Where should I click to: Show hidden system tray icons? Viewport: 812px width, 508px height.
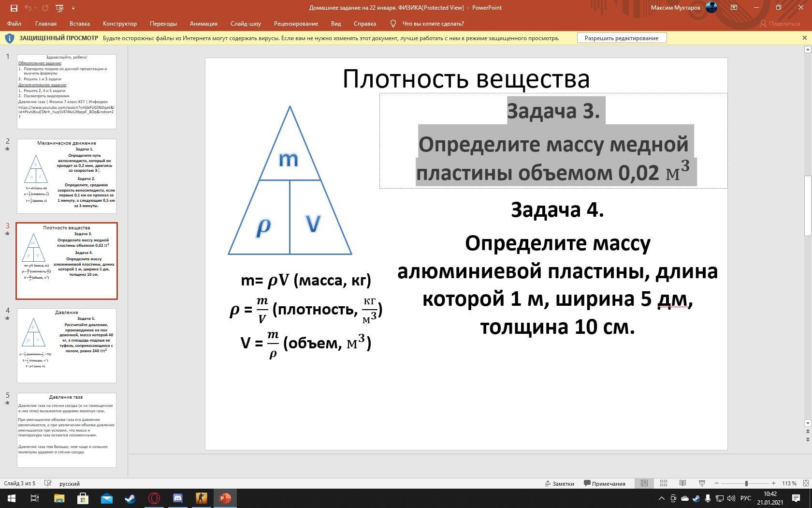[662, 498]
